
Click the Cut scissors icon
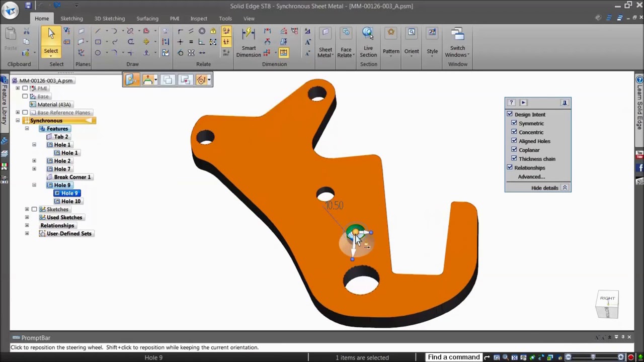pyautogui.click(x=26, y=32)
